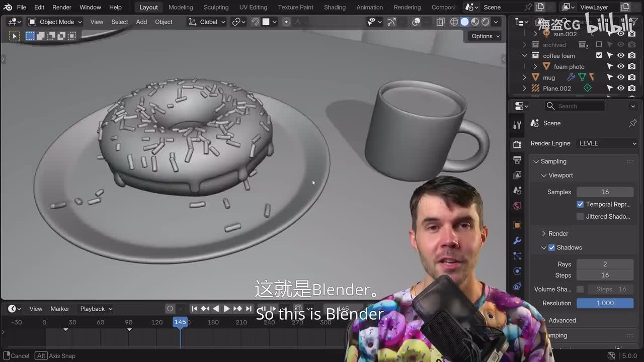Image resolution: width=644 pixels, height=362 pixels.
Task: Click the Blender logo icon
Action: 8,7
